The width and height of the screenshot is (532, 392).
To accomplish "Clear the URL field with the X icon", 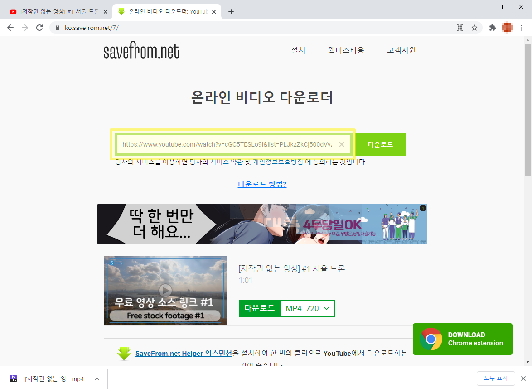I will coord(342,144).
